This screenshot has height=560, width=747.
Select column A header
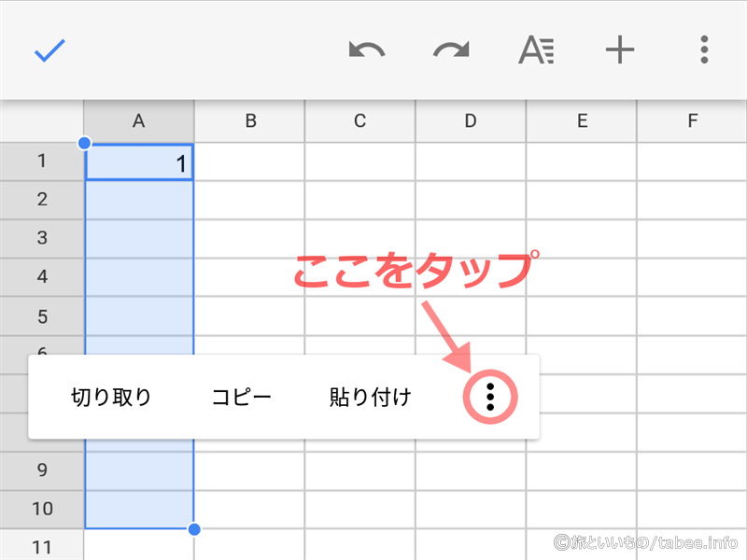coord(138,121)
